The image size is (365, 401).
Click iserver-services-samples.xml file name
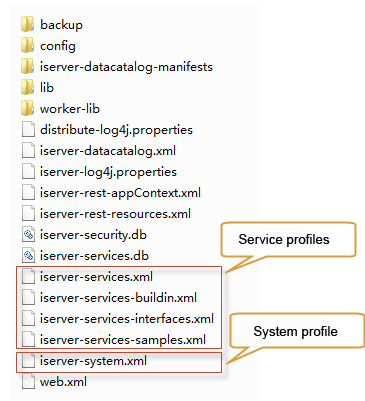[123, 340]
